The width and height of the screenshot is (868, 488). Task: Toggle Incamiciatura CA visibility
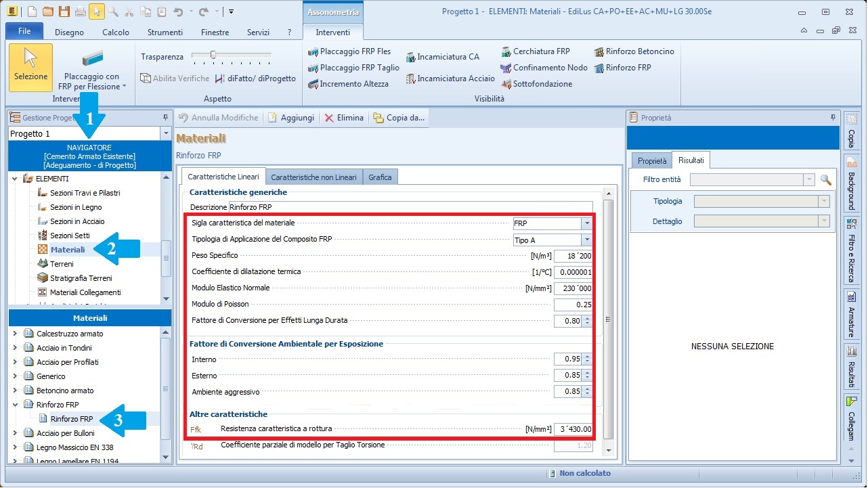point(442,57)
